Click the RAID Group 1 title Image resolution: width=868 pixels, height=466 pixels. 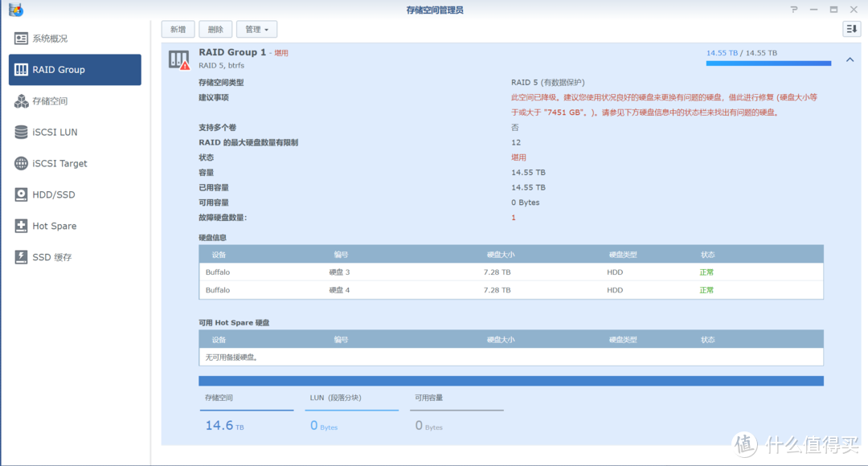pos(232,52)
